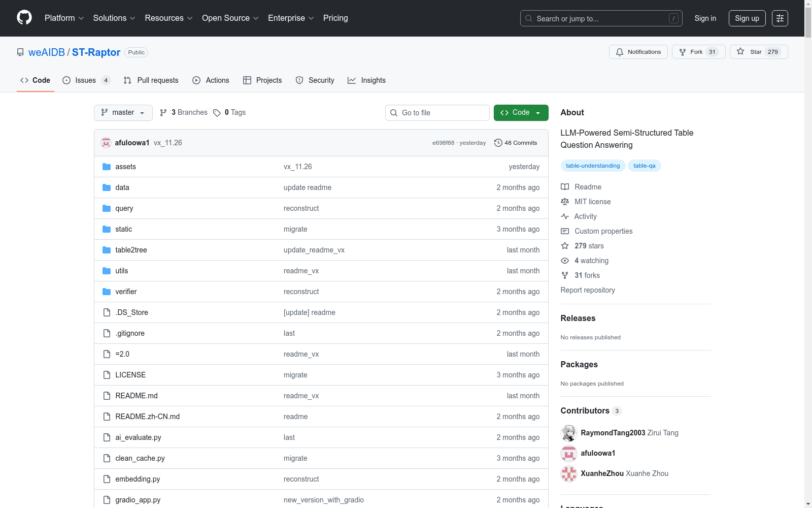Select the Code tab
This screenshot has width=812, height=508.
click(36, 80)
